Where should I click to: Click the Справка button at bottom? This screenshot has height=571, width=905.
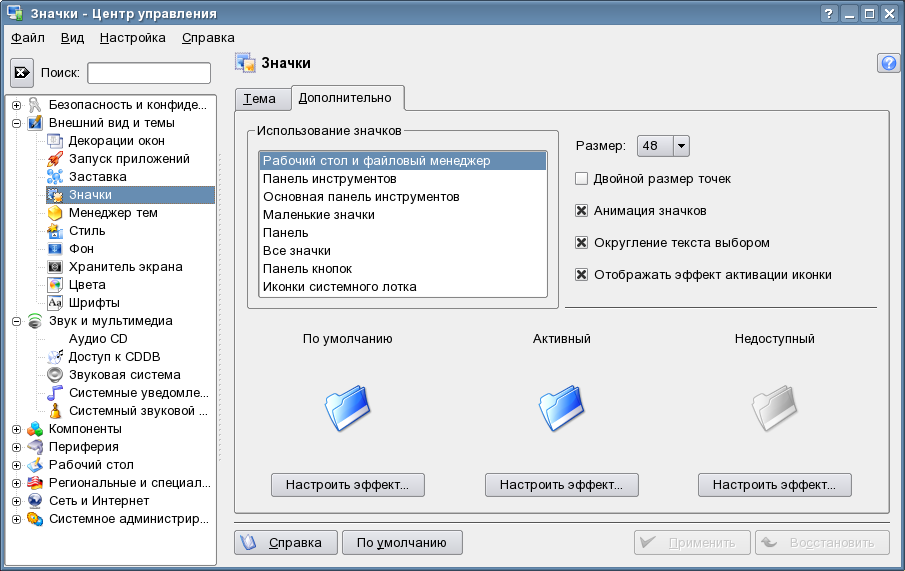coord(286,543)
